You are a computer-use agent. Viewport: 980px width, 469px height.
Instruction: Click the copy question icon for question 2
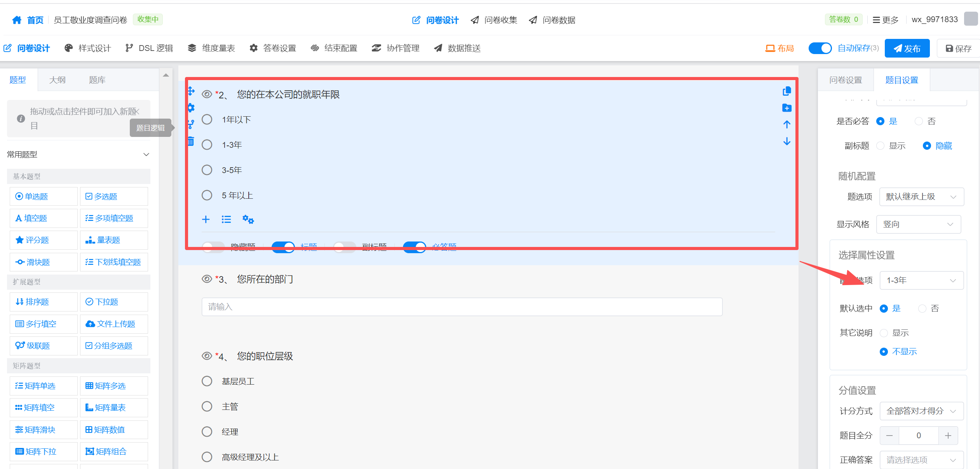coord(786,91)
